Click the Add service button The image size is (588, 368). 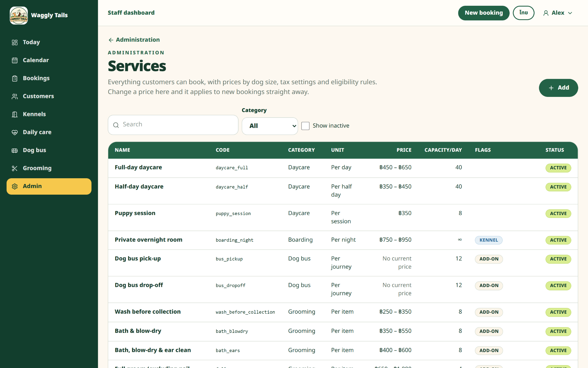[558, 88]
